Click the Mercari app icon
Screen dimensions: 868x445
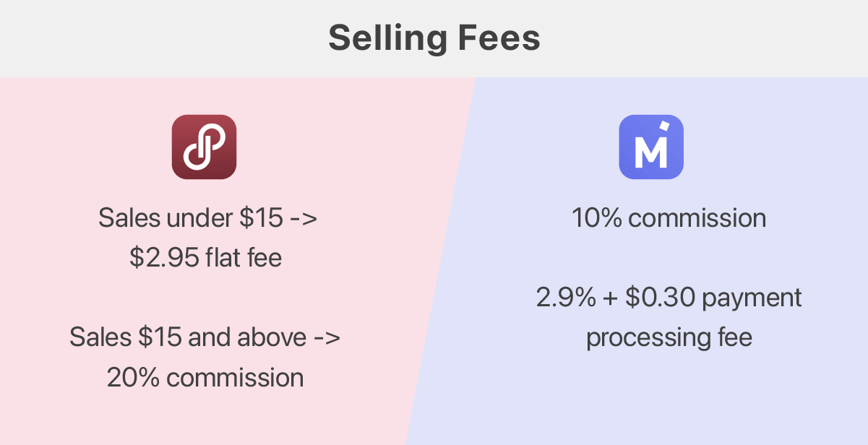point(651,147)
